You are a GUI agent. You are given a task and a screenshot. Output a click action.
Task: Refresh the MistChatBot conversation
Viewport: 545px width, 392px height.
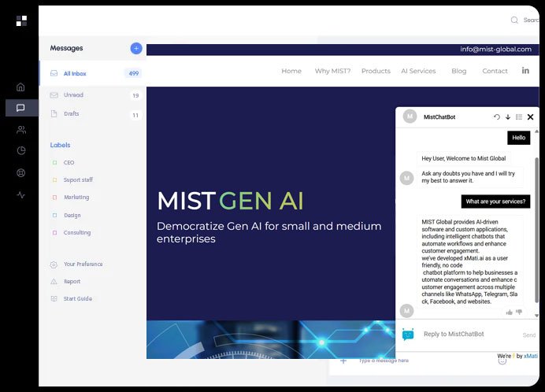click(x=497, y=116)
